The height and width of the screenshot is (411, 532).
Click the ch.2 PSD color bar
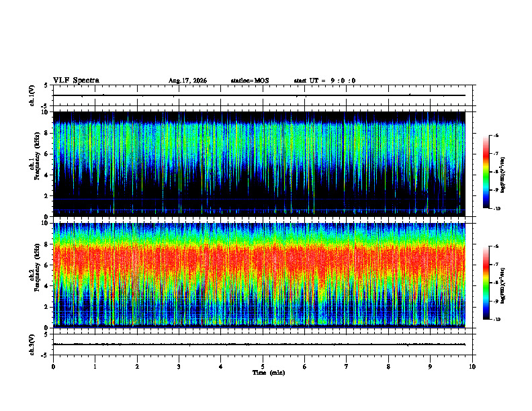486,283
